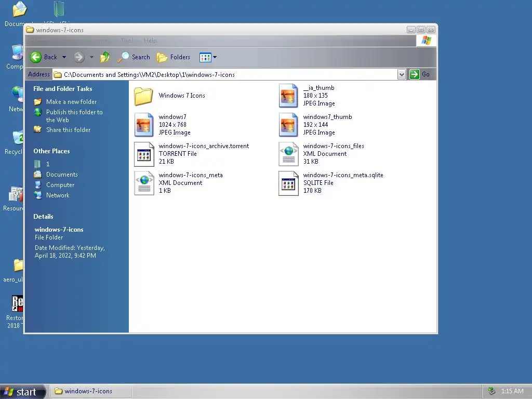
Task: Open the Forward history dropdown arrow
Action: click(91, 57)
